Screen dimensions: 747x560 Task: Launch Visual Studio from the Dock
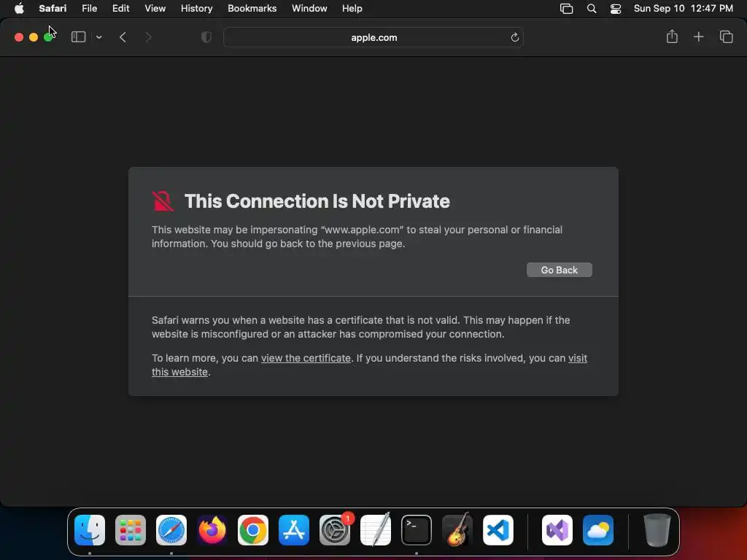tap(557, 530)
